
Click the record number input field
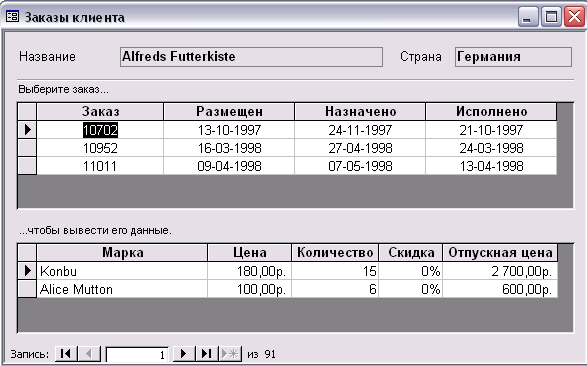(x=137, y=354)
